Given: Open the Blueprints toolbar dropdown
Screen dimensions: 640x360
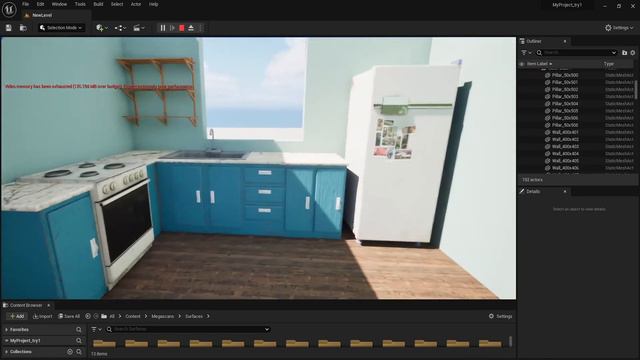Looking at the screenshot, I should coord(120,28).
